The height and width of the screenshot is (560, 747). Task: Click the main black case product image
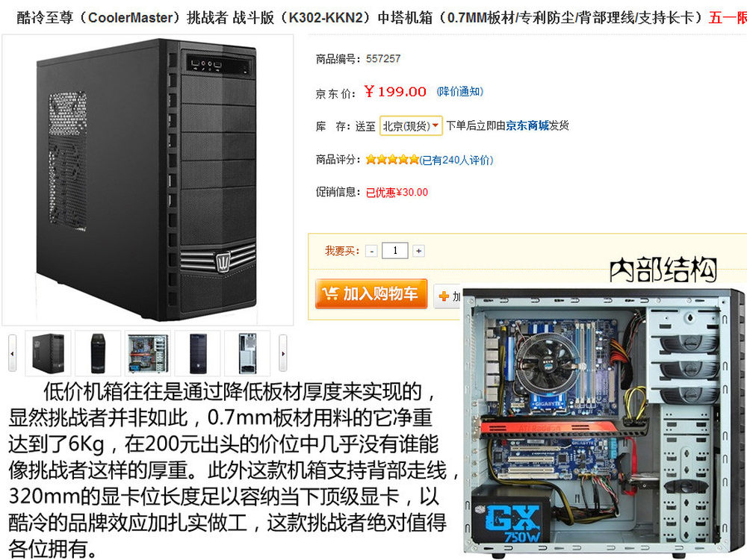pos(148,179)
